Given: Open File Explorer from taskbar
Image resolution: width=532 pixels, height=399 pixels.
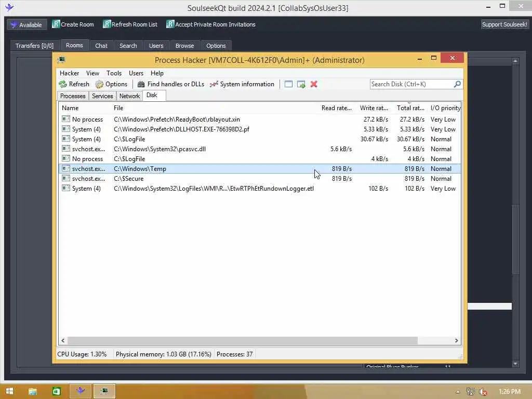Looking at the screenshot, I should click(33, 391).
